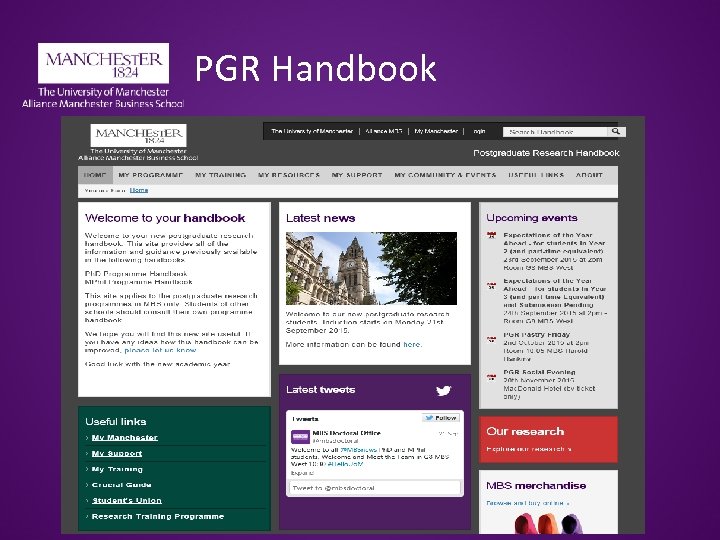Open the MY PROGRAMME menu
This screenshot has width=720, height=540.
coord(151,175)
